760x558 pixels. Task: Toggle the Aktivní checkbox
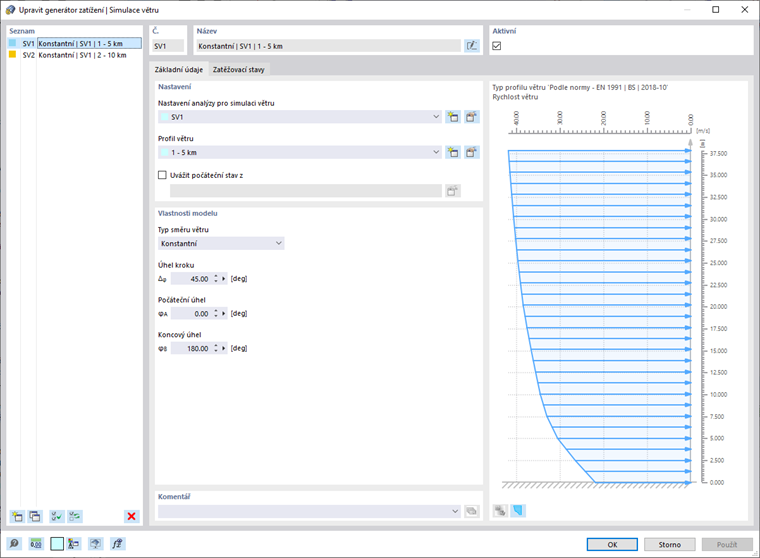point(497,46)
